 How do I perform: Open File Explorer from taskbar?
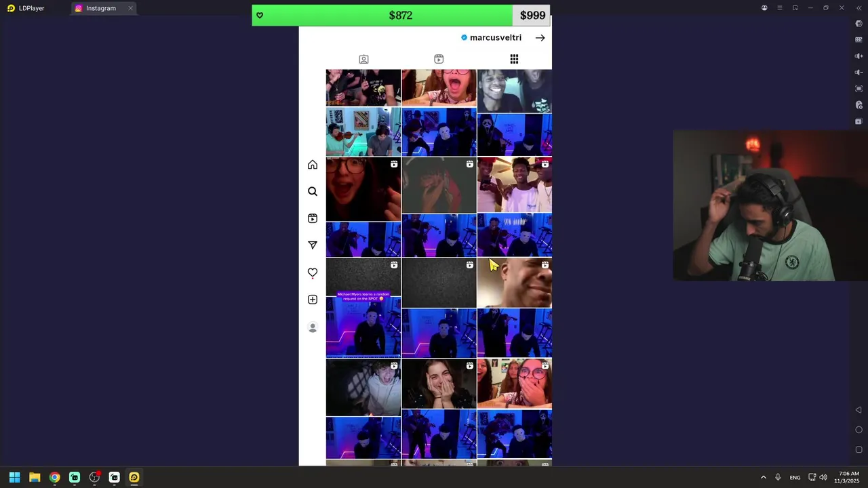[35, 477]
